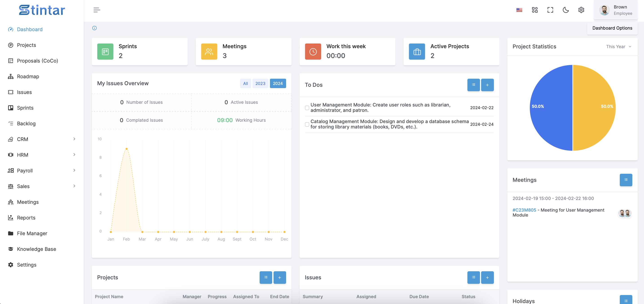Screen dimensions: 644x304
Task: Add a new project with plus button
Action: tap(279, 277)
